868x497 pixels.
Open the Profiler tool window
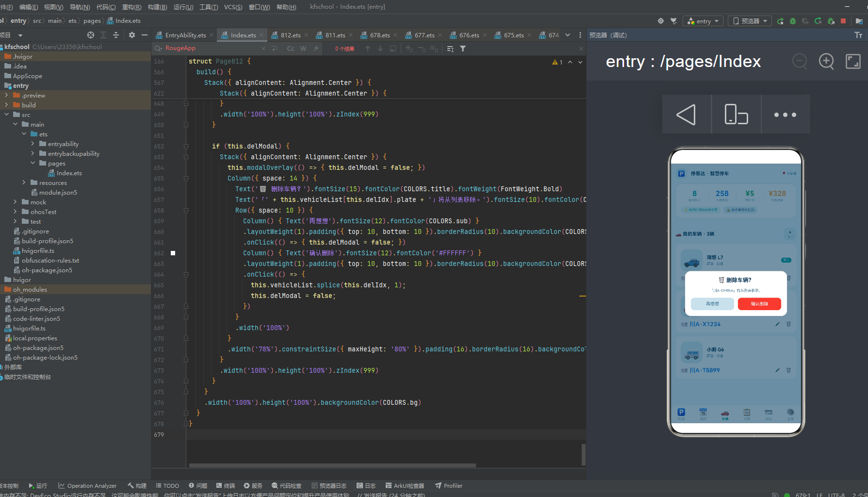click(x=449, y=485)
